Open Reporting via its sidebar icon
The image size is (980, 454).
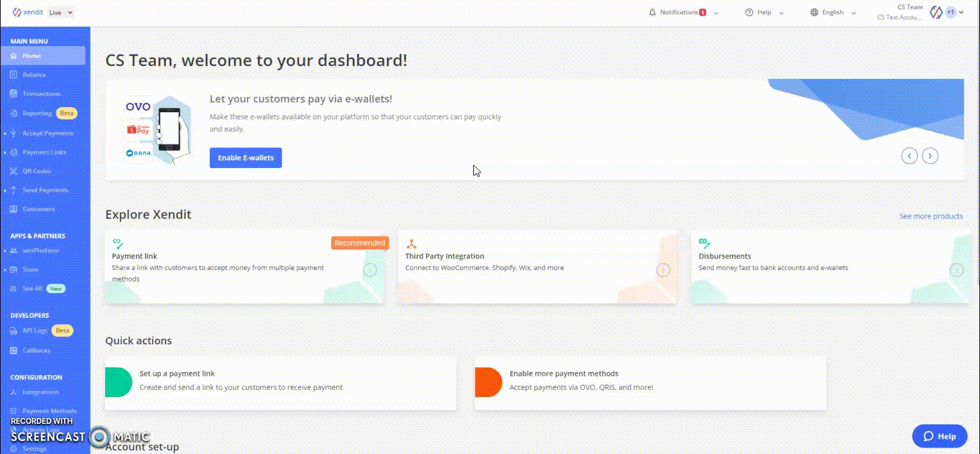(x=14, y=113)
